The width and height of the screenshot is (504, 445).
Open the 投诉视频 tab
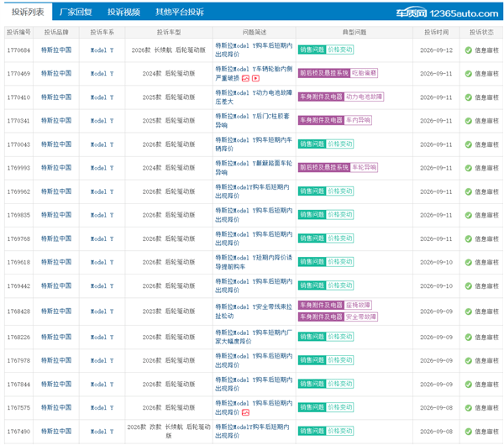point(123,13)
